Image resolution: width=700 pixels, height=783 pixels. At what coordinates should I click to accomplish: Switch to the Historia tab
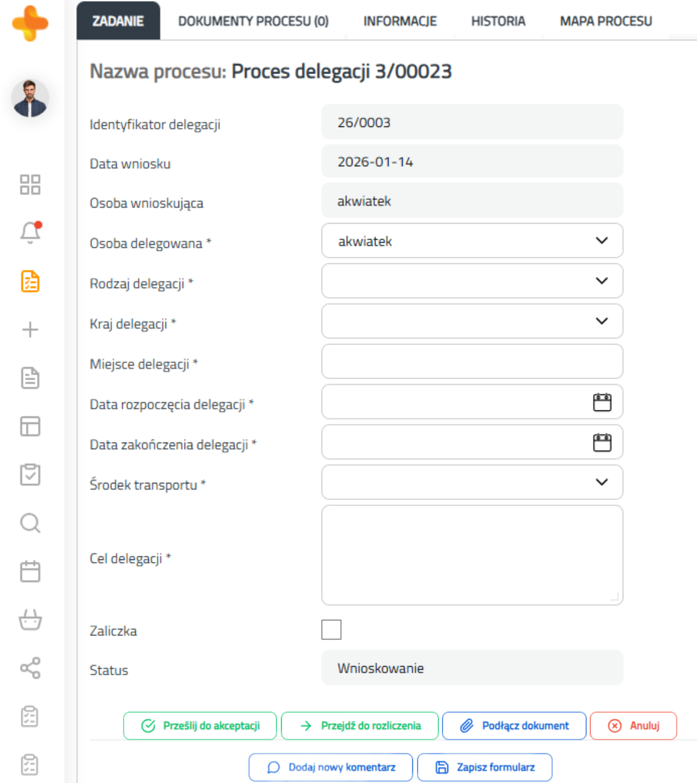coord(498,21)
